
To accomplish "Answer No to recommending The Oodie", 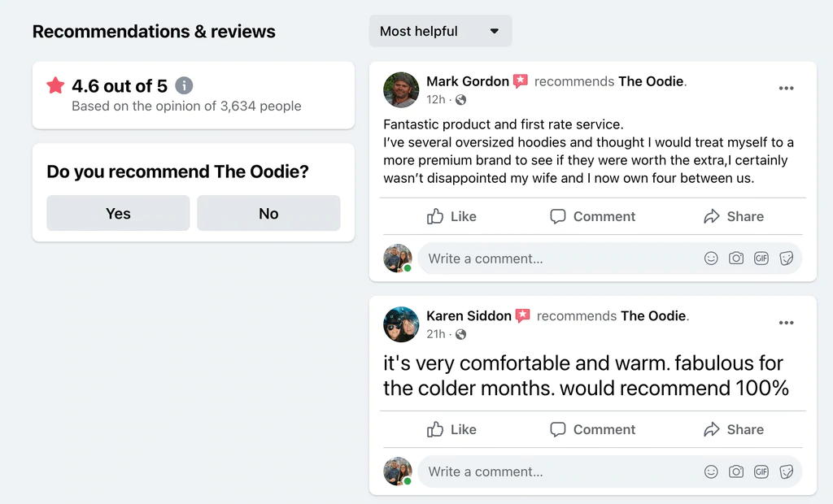I will pos(268,213).
